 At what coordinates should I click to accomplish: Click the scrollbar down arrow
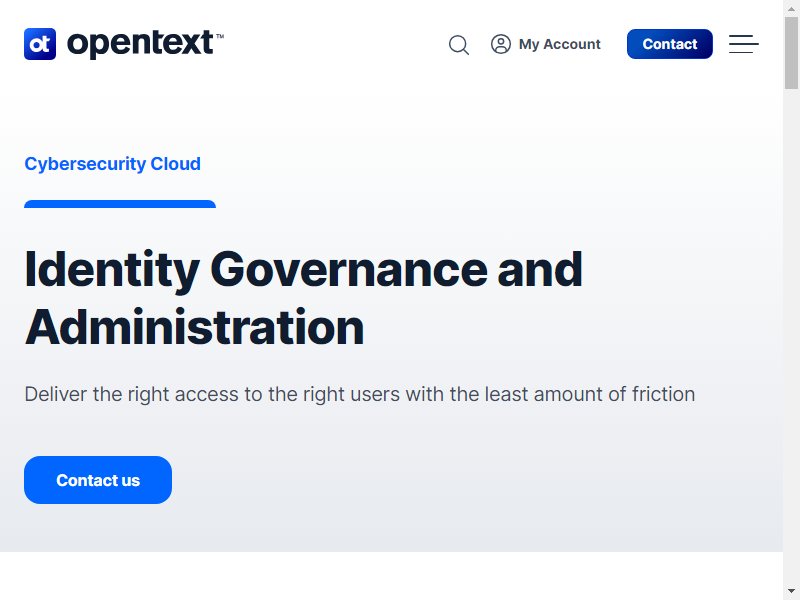791,591
